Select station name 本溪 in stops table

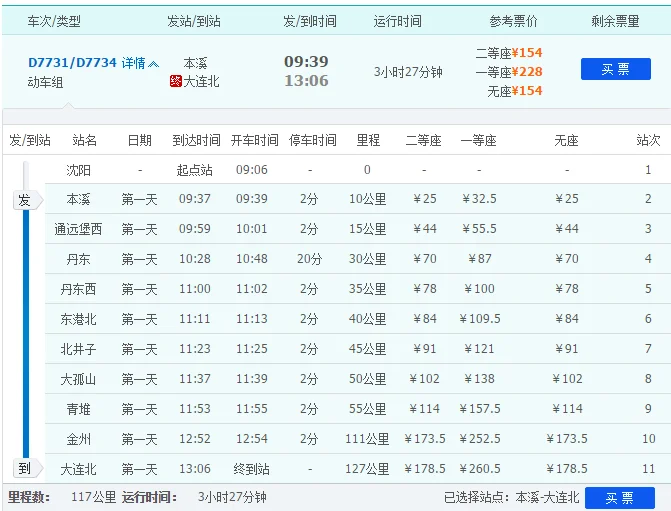coord(78,199)
